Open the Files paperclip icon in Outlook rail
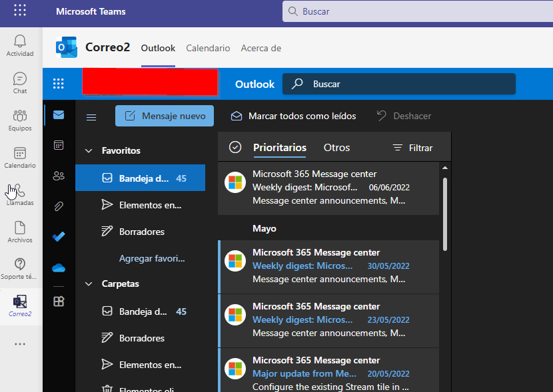The image size is (553, 392). pyautogui.click(x=59, y=206)
